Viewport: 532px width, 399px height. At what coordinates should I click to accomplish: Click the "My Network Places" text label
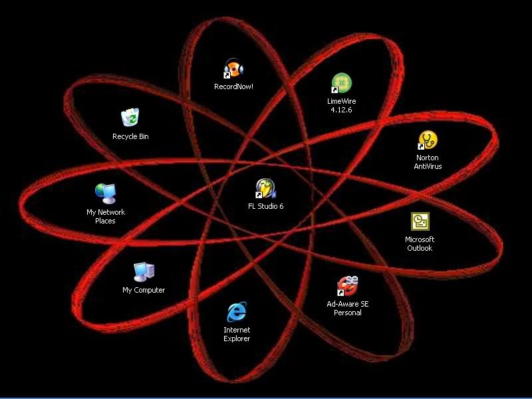pyautogui.click(x=105, y=217)
